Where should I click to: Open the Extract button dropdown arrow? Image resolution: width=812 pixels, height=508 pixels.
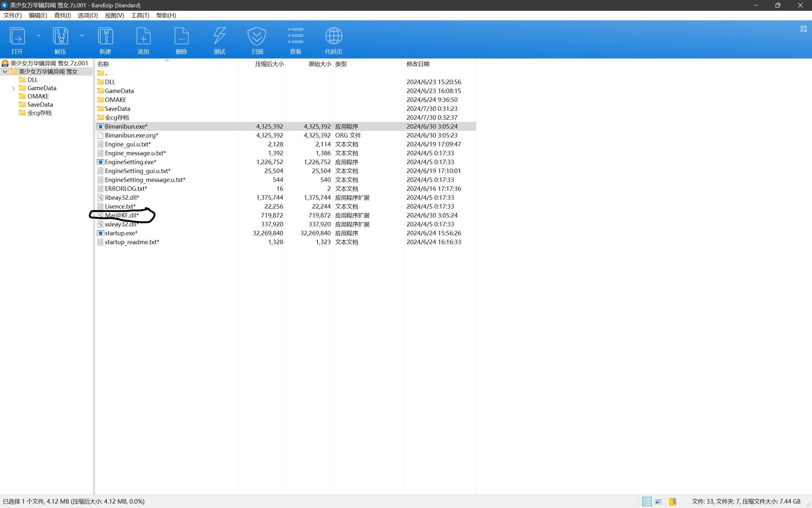tap(82, 35)
